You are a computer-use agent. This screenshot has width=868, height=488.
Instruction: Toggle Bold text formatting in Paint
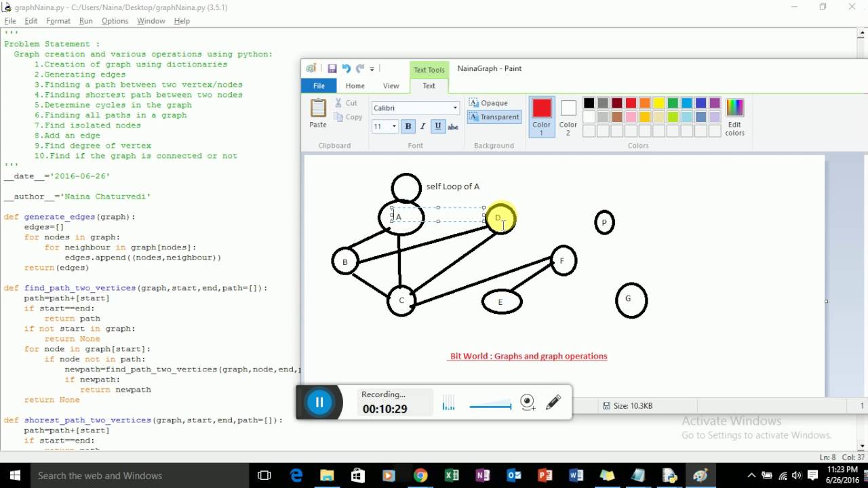(x=408, y=126)
